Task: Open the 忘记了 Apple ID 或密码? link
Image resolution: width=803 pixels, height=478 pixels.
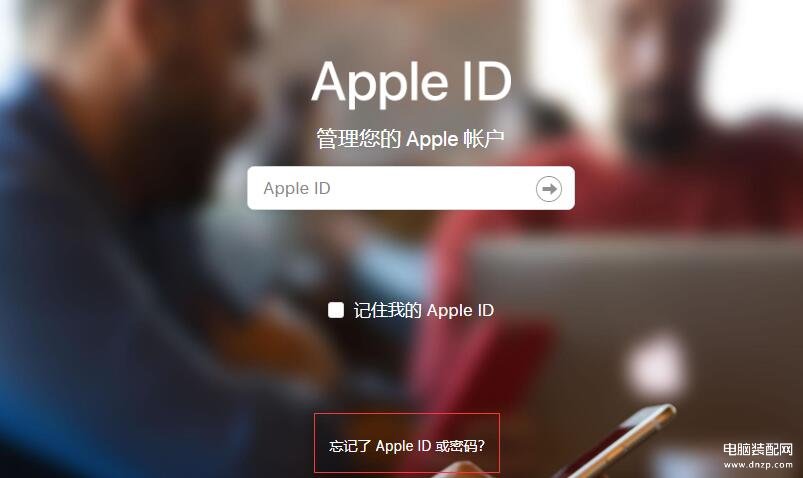Action: tap(407, 446)
